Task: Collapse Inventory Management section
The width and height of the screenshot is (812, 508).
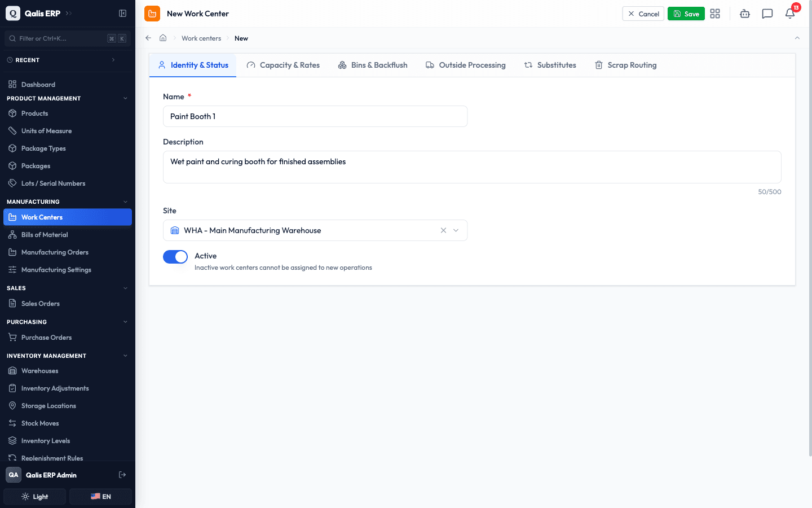Action: coord(125,356)
